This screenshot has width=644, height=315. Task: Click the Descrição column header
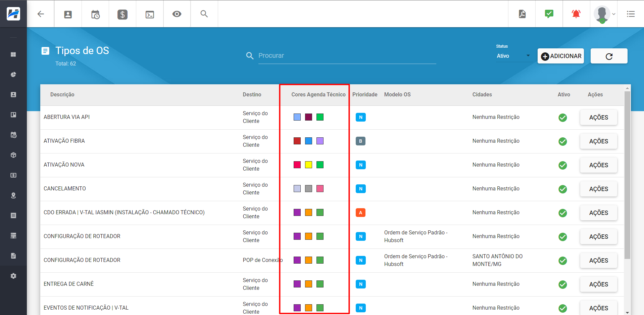62,95
